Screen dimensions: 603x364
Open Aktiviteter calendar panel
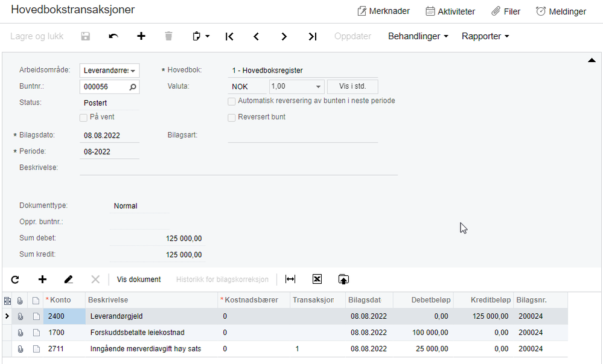[450, 11]
